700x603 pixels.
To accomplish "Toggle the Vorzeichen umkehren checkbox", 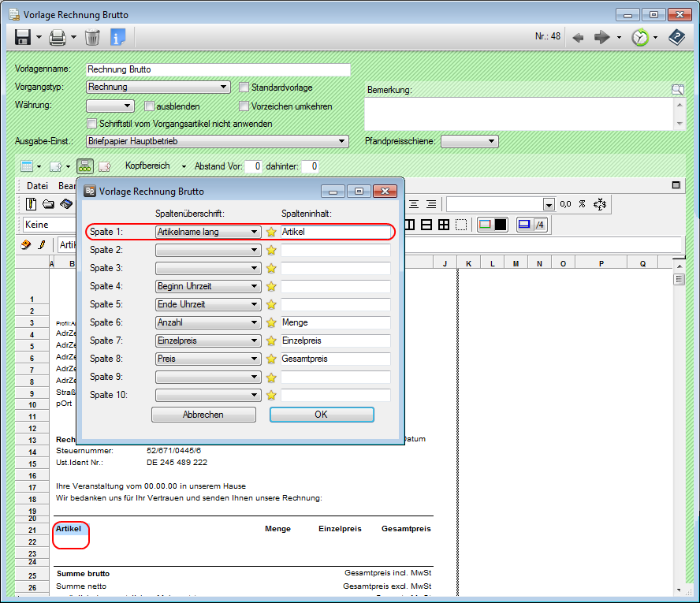I will coord(244,106).
